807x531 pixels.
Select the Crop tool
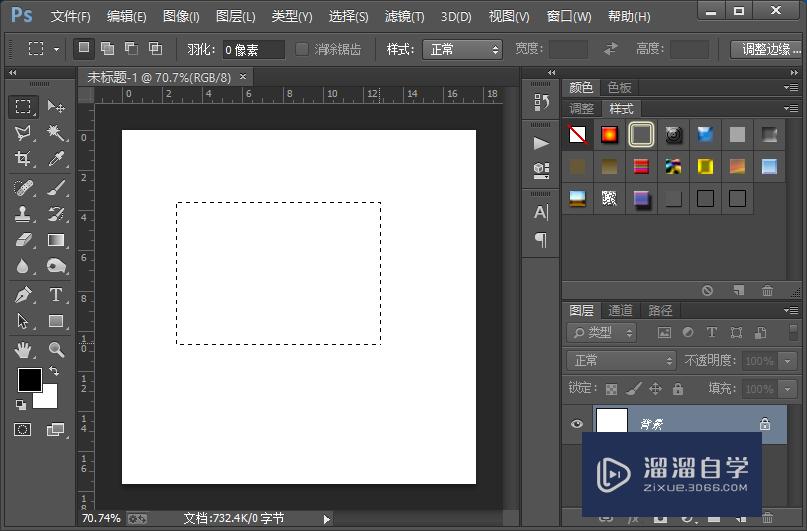(23, 159)
